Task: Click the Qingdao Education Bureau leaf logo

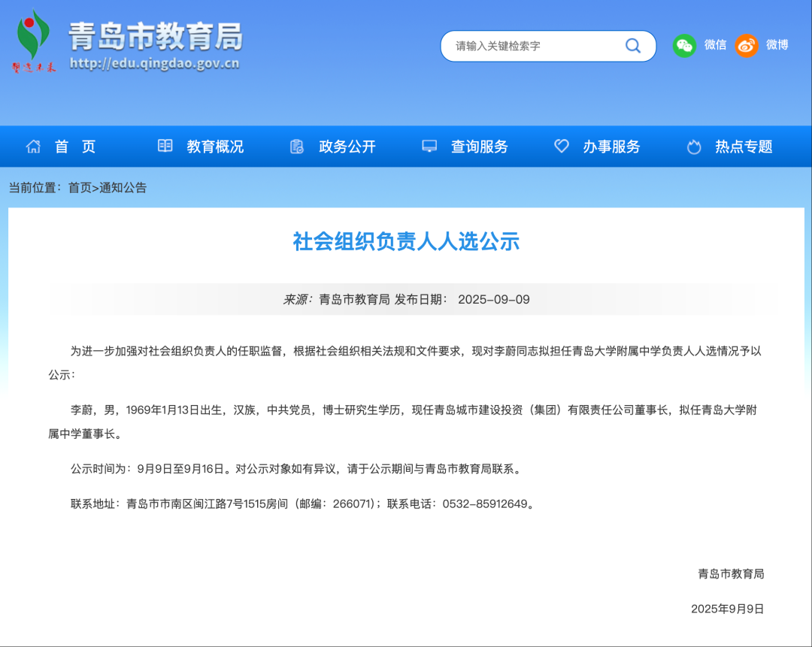Action: pyautogui.click(x=33, y=41)
